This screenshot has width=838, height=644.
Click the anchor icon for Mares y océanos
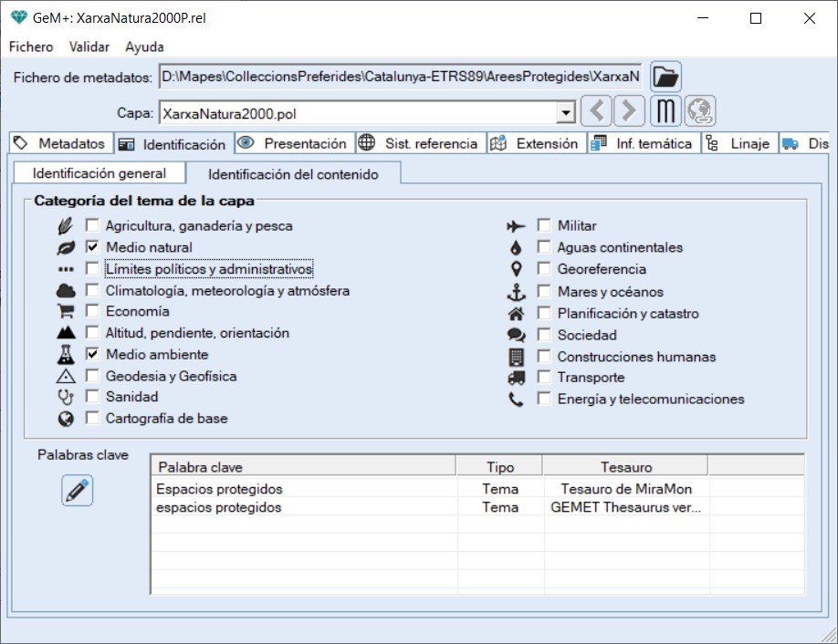point(517,292)
